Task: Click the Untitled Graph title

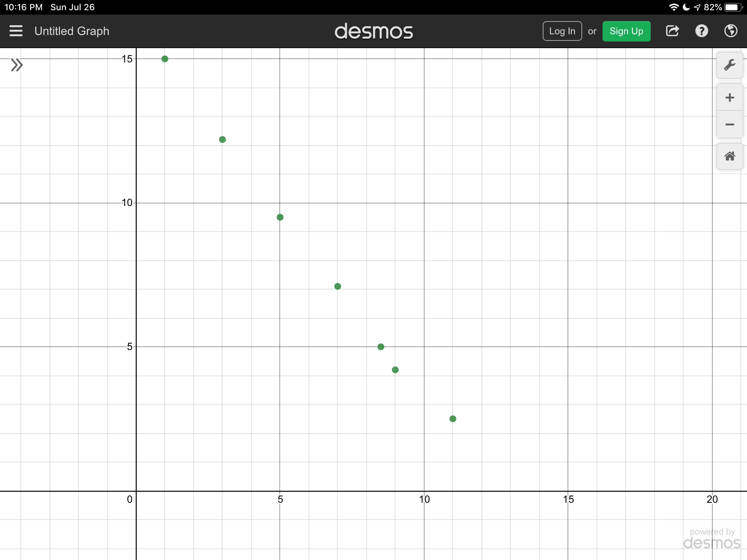Action: coord(72,31)
